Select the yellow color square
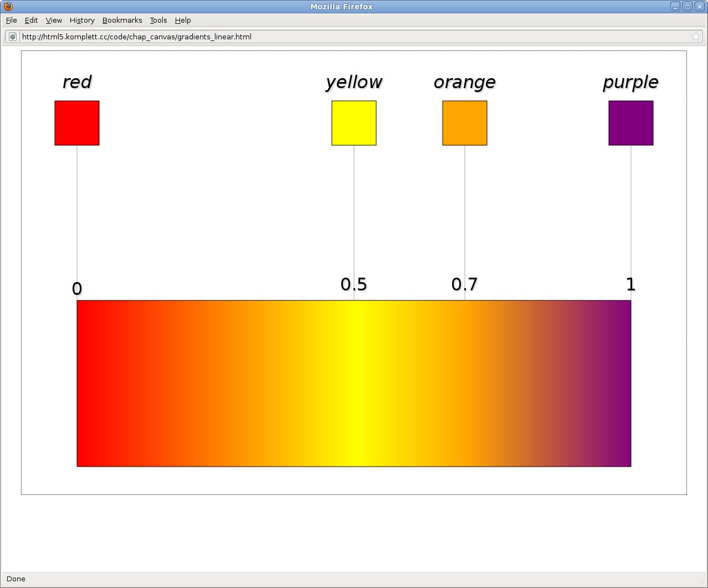 coord(354,123)
